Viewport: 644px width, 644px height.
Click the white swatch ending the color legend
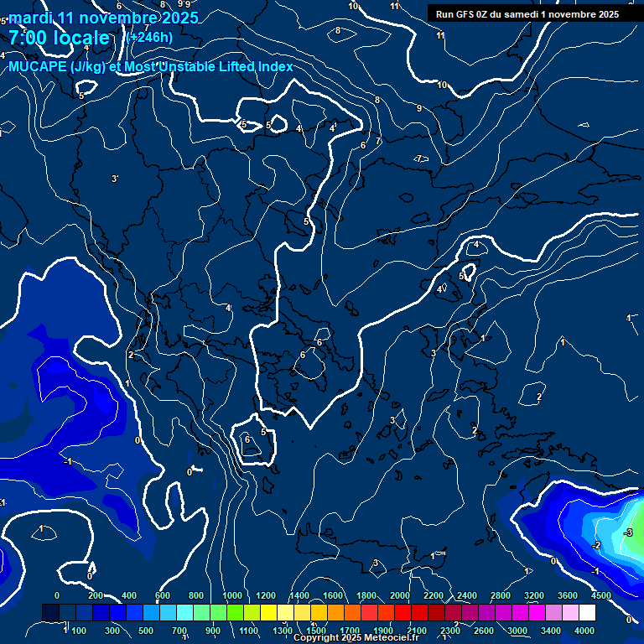587,612
